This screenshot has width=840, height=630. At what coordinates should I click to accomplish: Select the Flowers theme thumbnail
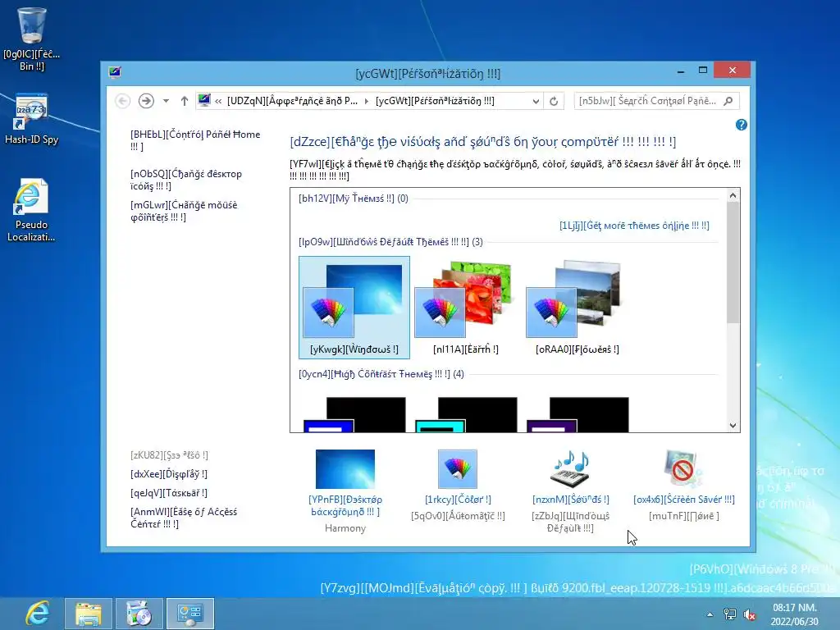pyautogui.click(x=577, y=308)
